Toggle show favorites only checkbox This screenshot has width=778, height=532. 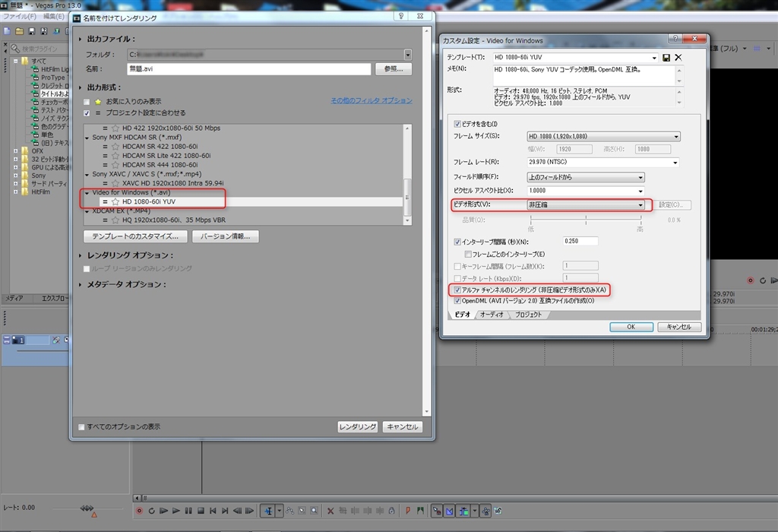[87, 102]
